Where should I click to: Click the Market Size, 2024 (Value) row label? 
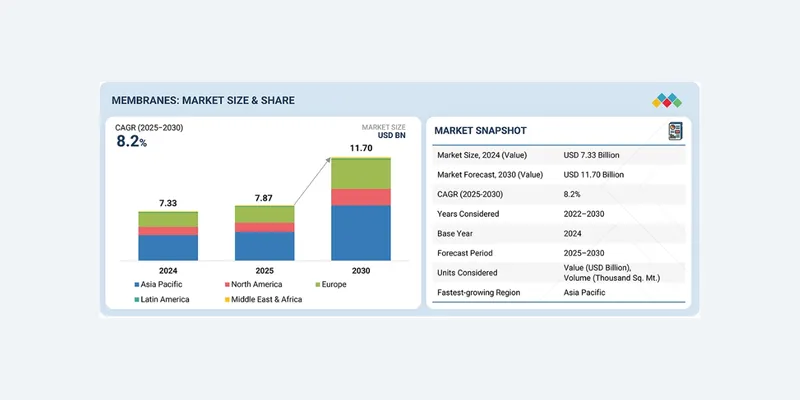click(x=482, y=155)
